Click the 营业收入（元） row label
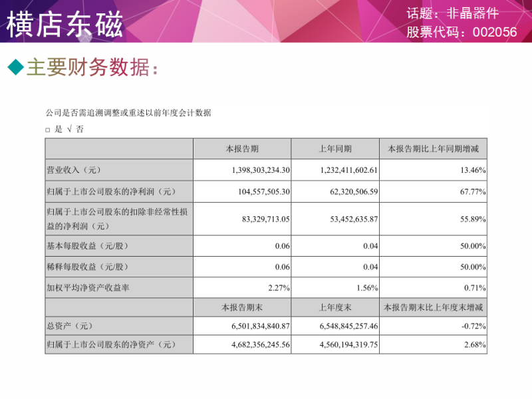The height and width of the screenshot is (399, 532). [74, 170]
